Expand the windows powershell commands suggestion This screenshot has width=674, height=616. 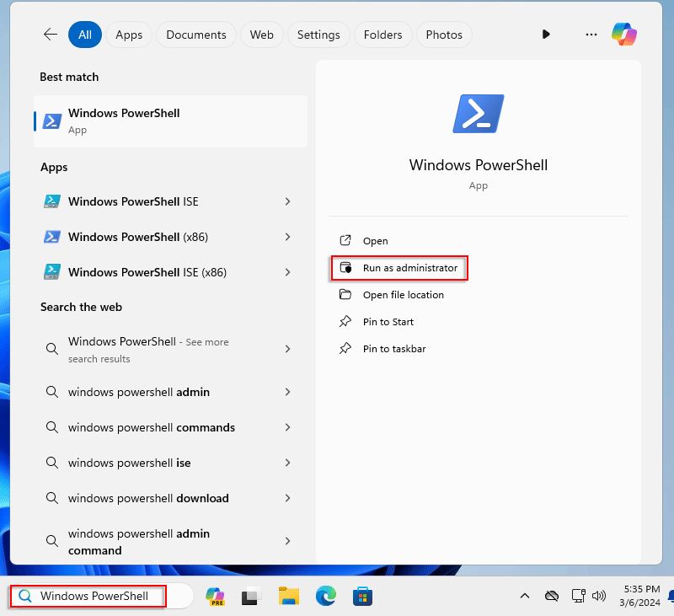(x=287, y=427)
